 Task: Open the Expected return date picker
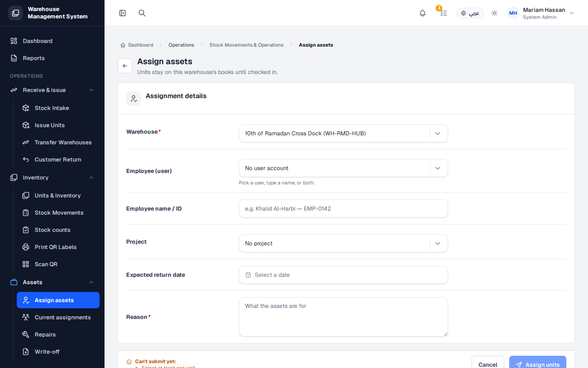coord(343,275)
